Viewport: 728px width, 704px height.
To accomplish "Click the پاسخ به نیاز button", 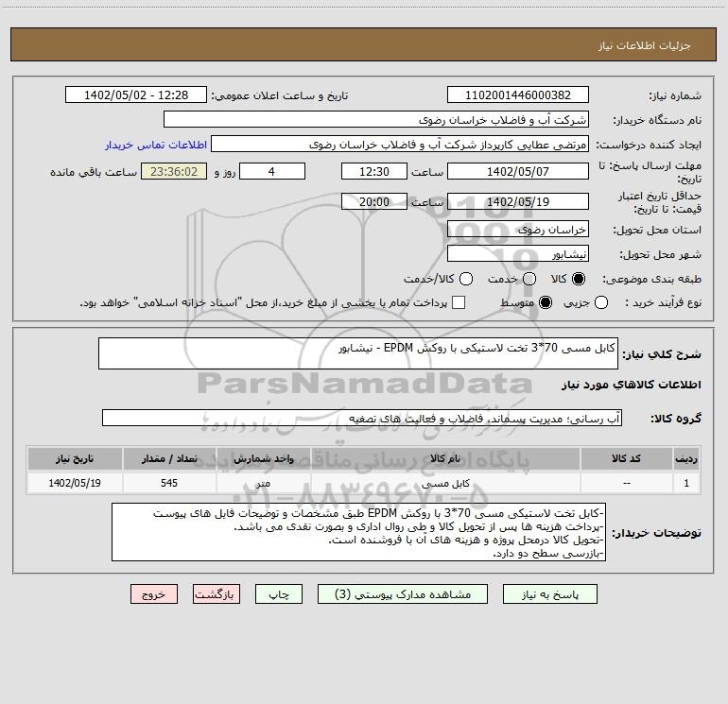I will coord(549,594).
